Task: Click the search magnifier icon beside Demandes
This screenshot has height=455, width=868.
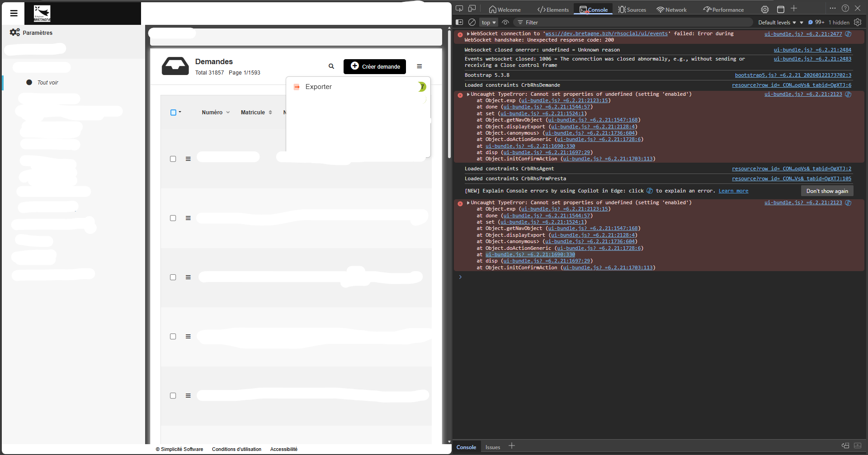Action: click(331, 66)
